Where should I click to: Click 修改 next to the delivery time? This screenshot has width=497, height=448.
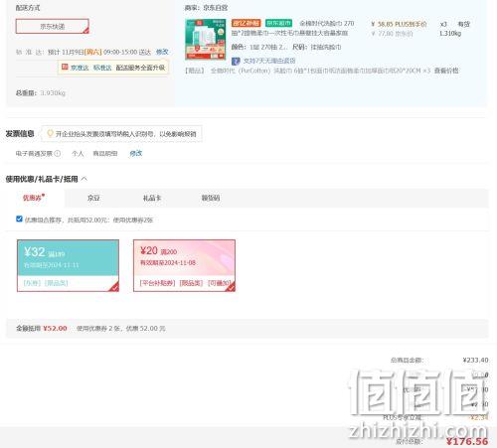coord(162,52)
